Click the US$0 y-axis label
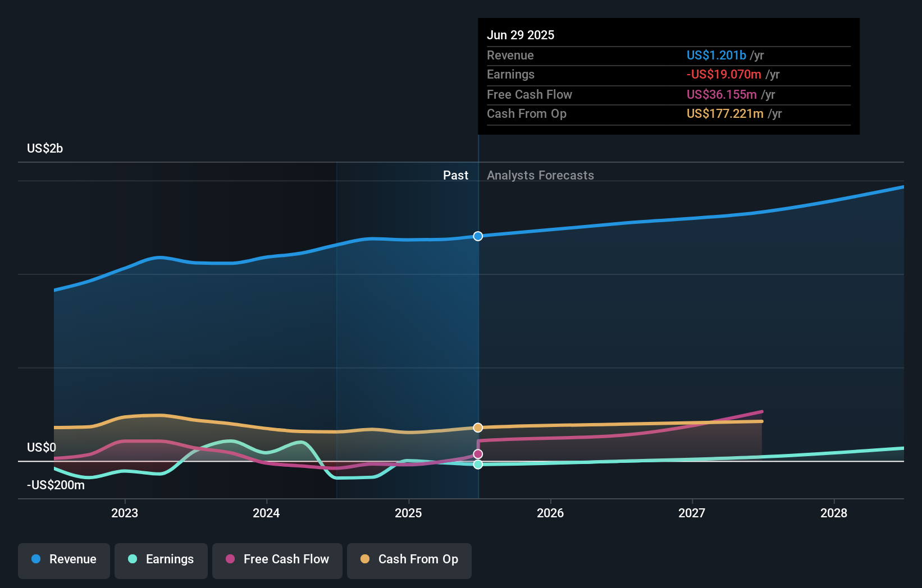922x588 pixels. coord(42,447)
